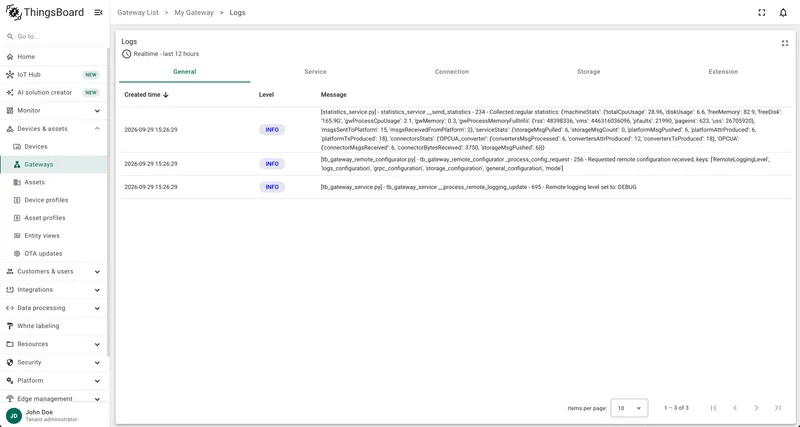800x427 pixels.
Task: Expand Logs widget to fullscreen
Action: point(785,43)
